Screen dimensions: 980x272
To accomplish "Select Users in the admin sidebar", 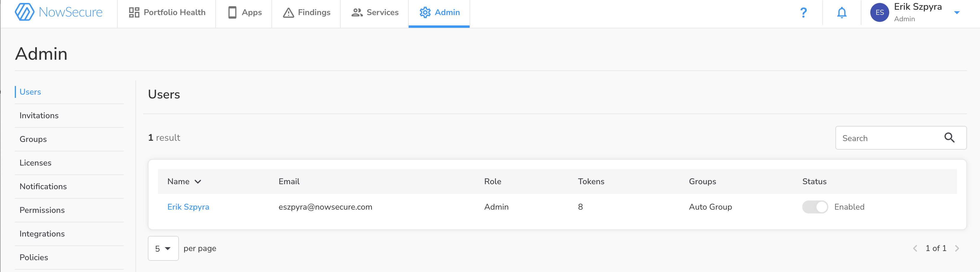I will [30, 92].
